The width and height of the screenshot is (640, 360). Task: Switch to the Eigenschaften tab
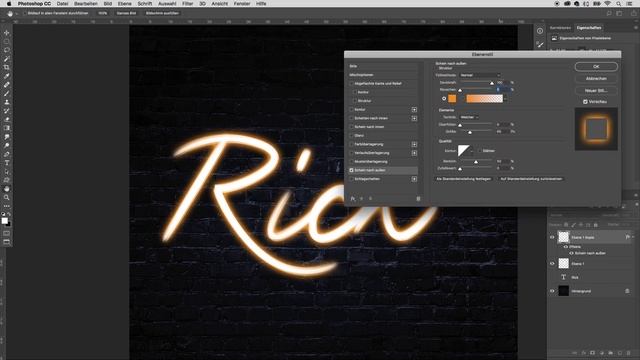pyautogui.click(x=589, y=28)
